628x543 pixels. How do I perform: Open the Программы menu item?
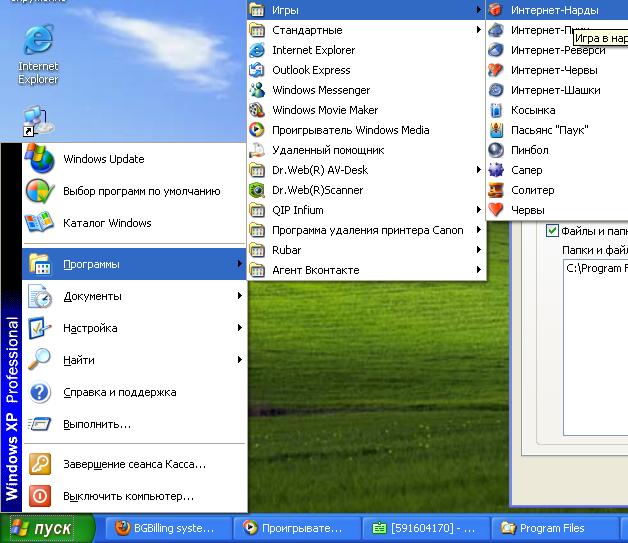[x=134, y=264]
